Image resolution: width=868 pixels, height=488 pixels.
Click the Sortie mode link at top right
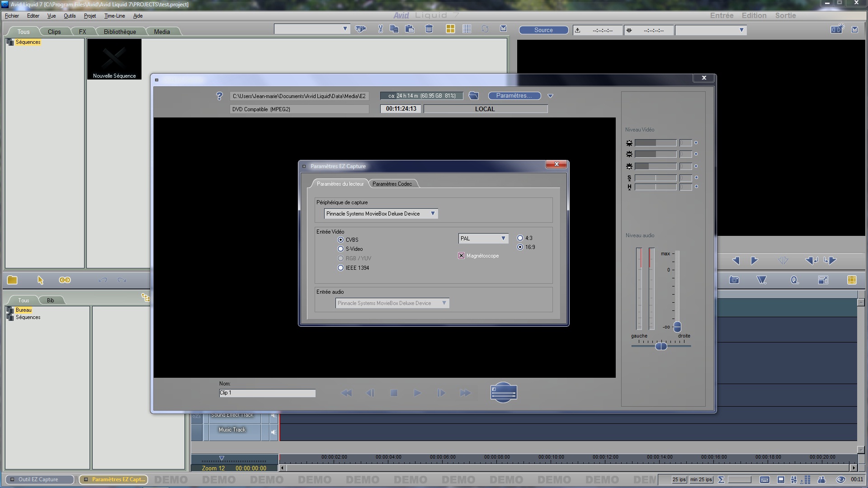coord(785,15)
